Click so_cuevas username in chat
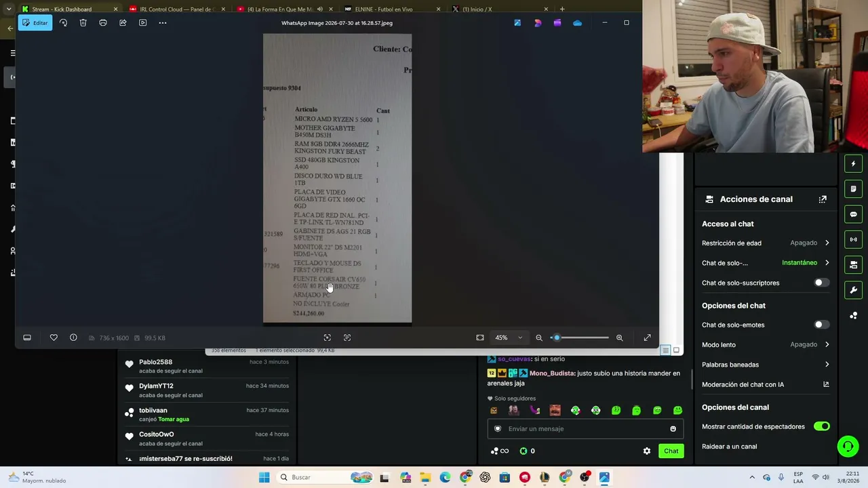868x488 pixels. (514, 359)
